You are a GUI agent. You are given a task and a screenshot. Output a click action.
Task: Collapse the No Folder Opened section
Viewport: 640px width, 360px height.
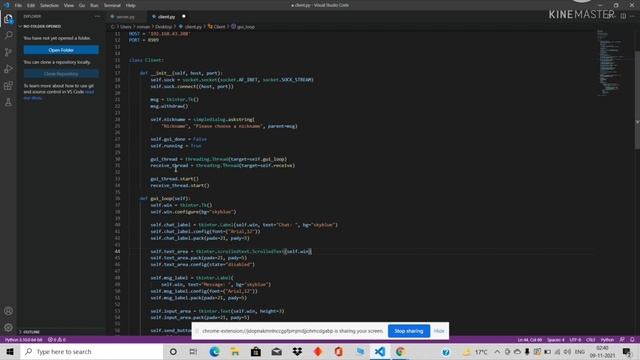coord(42,26)
